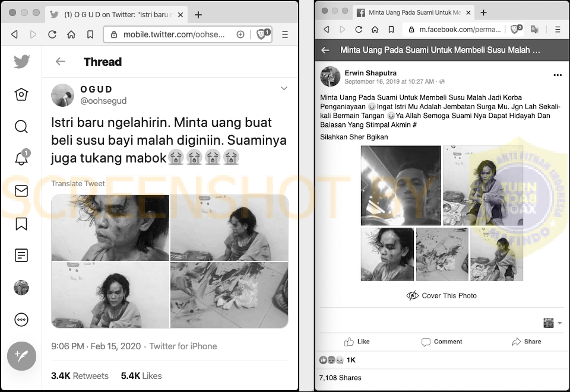Bookmark the Twitter page in browser toolbar
The width and height of the screenshot is (570, 392).
pos(90,34)
